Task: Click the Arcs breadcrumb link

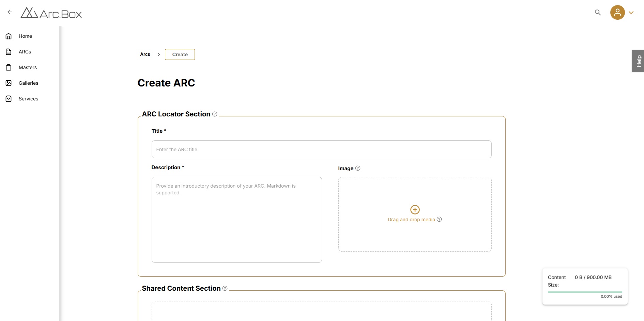Action: (x=145, y=54)
